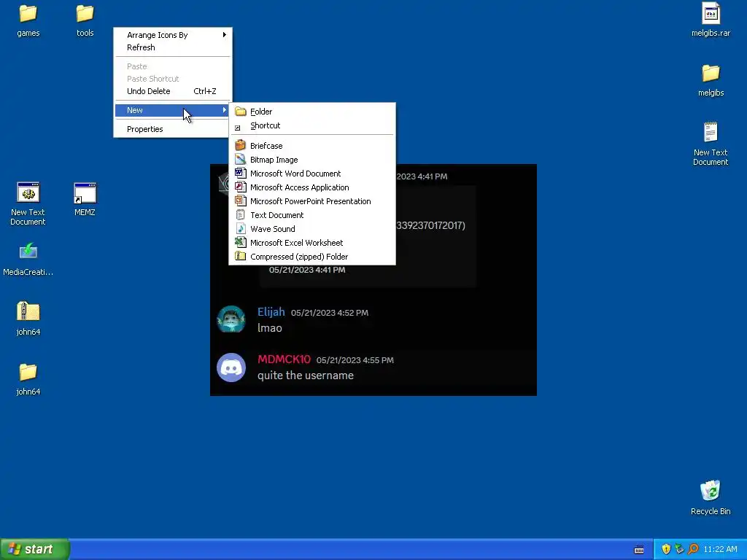
Task: Choose Text Document in New submenu
Action: click(312, 215)
